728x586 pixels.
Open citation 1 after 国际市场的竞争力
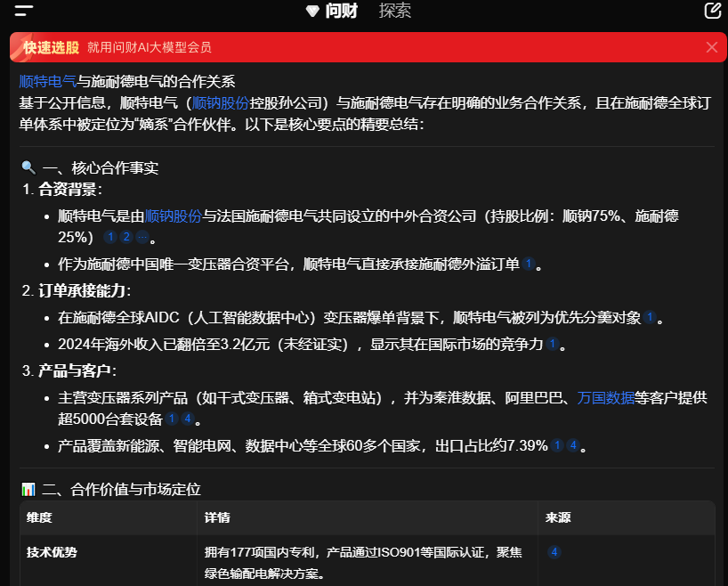(x=552, y=344)
